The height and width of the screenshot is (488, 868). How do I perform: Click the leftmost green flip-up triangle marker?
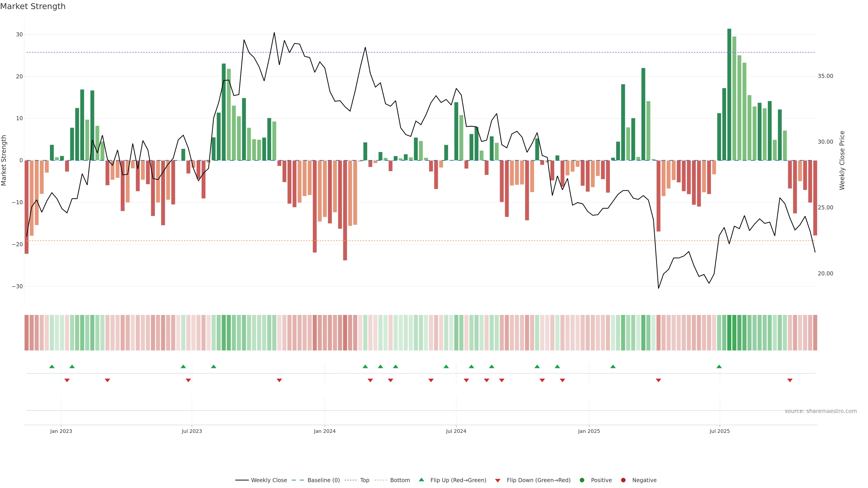pyautogui.click(x=52, y=366)
